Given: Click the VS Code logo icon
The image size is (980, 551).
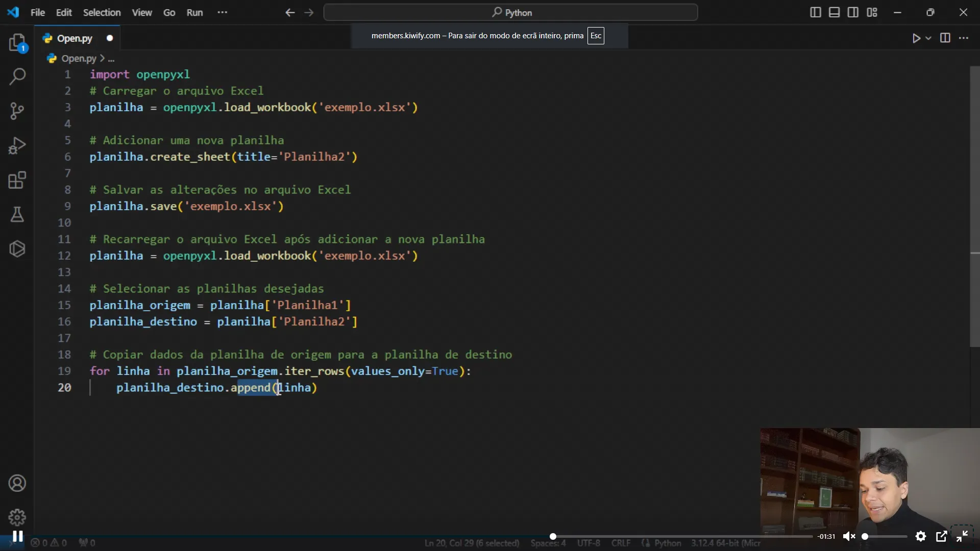Looking at the screenshot, I should pos(13,12).
